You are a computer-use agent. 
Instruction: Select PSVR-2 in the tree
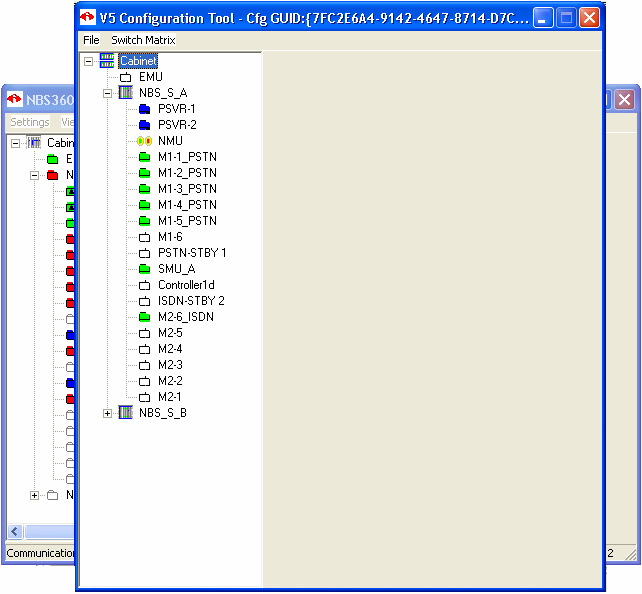[177, 125]
